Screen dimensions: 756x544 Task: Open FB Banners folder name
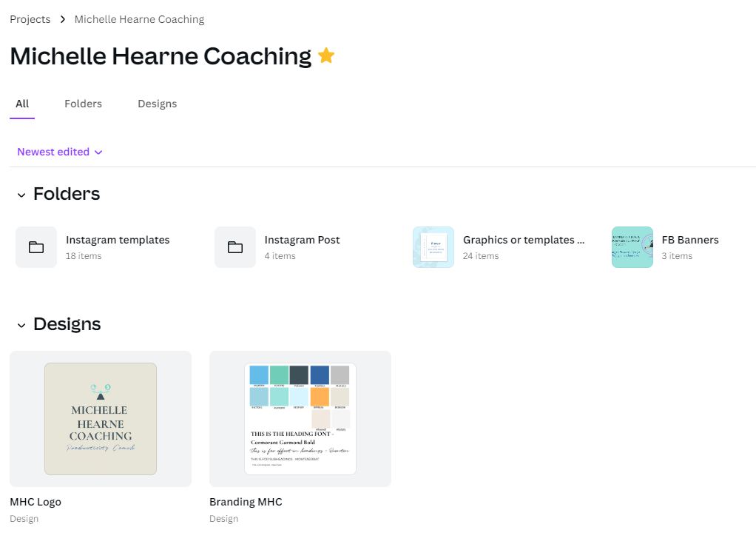690,240
